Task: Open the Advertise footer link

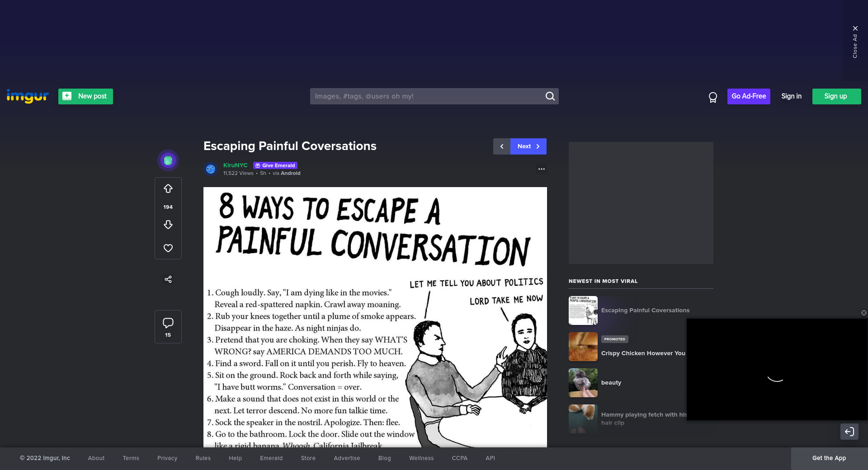Action: 347,458
